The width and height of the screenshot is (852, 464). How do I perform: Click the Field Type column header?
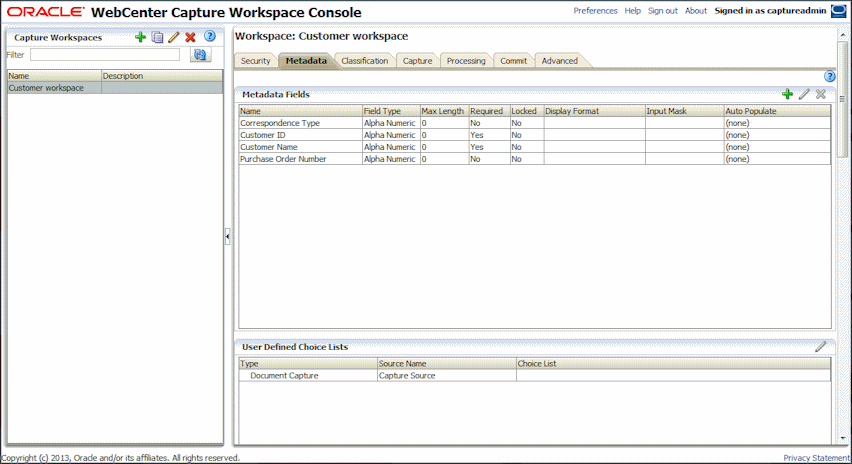click(x=391, y=111)
